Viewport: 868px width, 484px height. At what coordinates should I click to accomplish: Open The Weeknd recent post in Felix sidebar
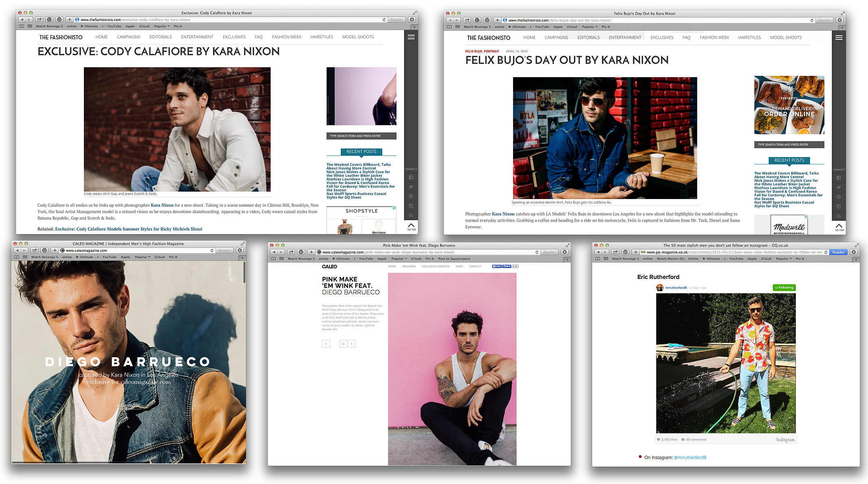click(787, 175)
